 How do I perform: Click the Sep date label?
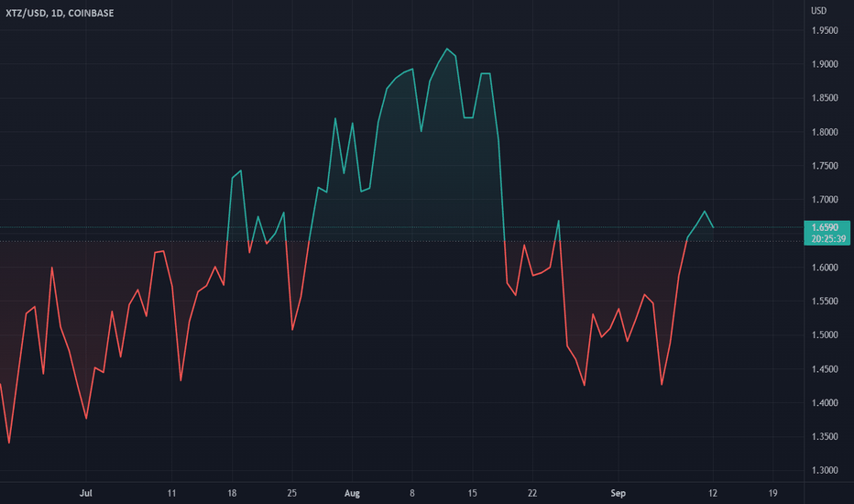pyautogui.click(x=619, y=493)
